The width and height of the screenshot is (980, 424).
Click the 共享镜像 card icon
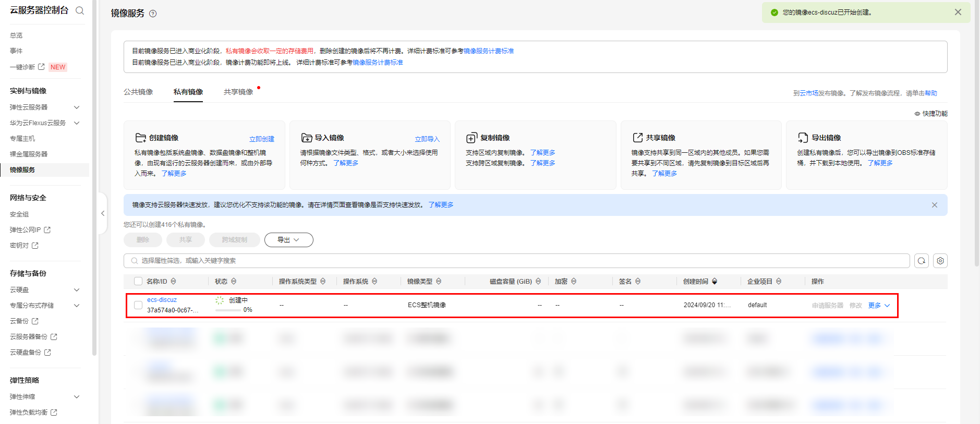[x=637, y=138]
